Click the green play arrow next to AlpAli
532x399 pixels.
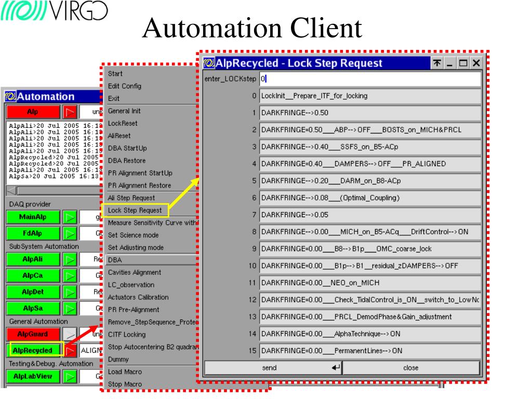click(70, 260)
